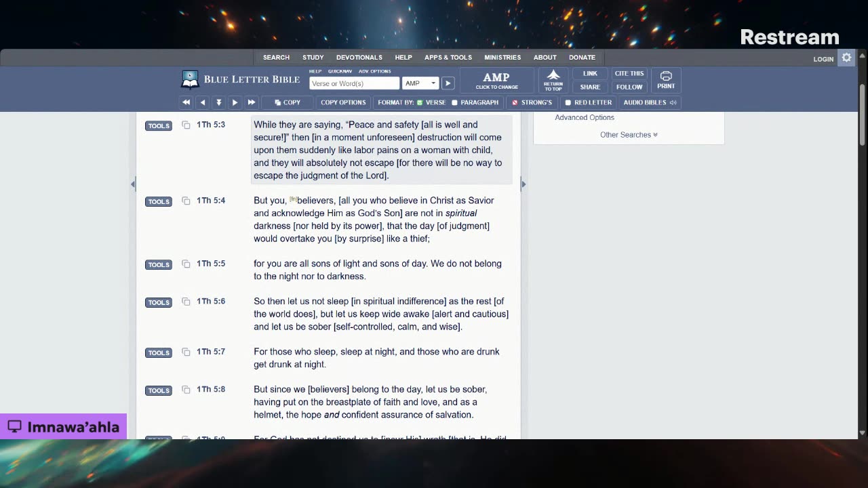Click the Imnawa'ahla screen-share label
Viewport: 868px width, 488px height.
pyautogui.click(x=63, y=427)
